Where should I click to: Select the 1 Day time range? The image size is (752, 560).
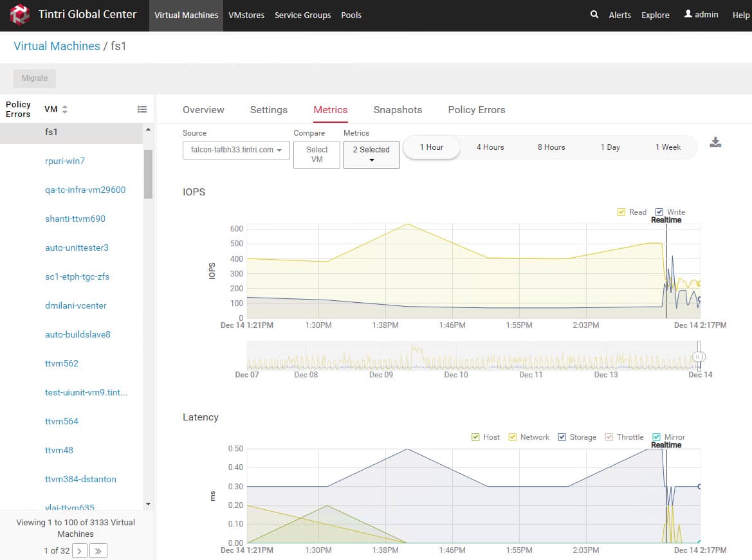pos(610,147)
